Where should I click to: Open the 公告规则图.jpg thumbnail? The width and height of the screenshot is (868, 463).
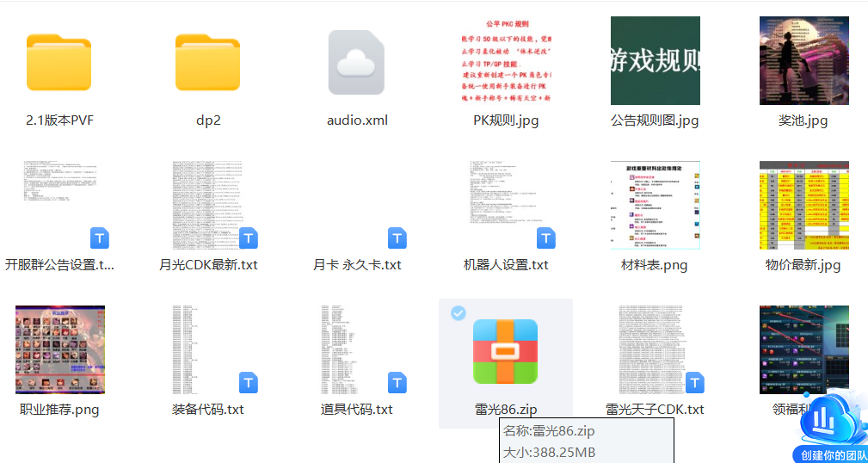tap(655, 61)
